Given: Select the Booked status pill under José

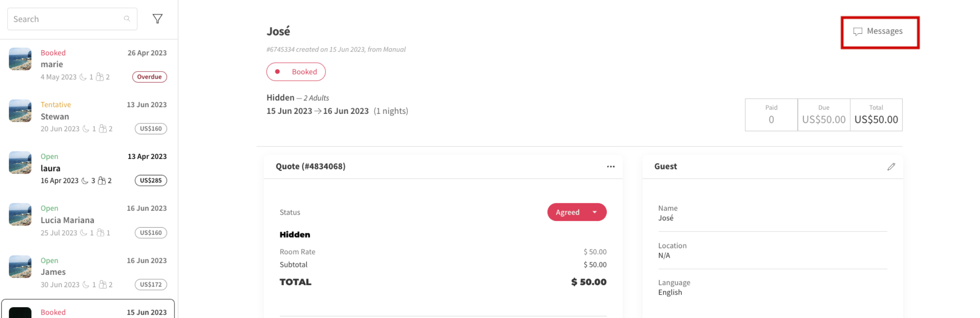Looking at the screenshot, I should coord(296,72).
